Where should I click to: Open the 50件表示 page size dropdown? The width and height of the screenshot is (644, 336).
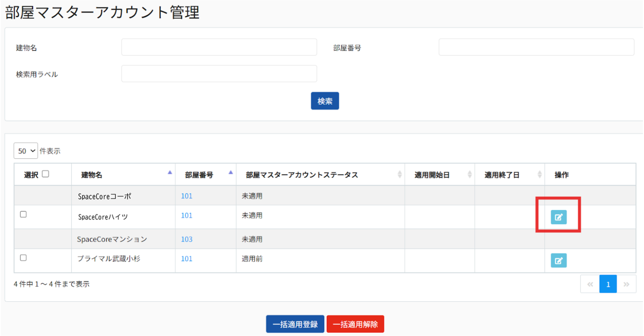26,151
